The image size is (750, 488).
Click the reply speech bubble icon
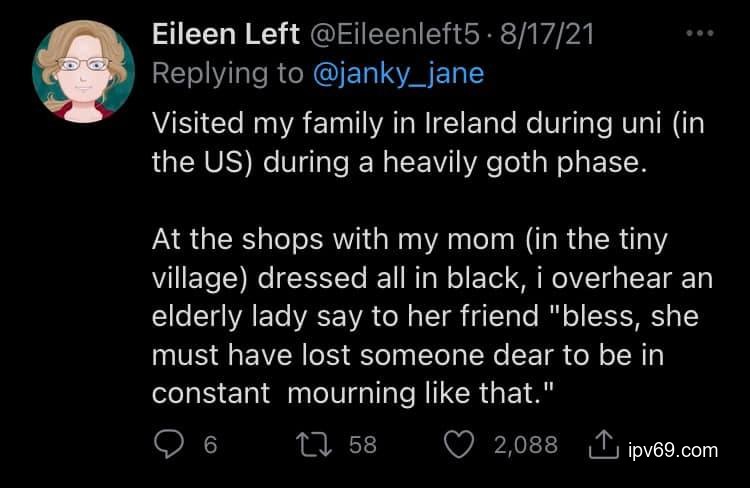click(170, 444)
